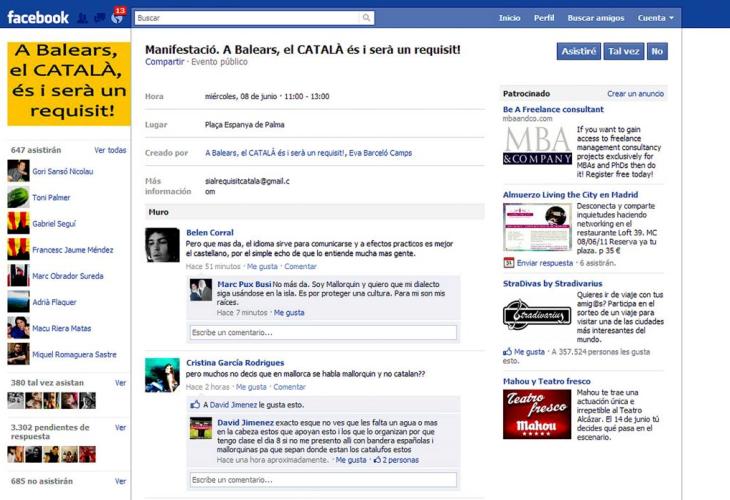Click the Mahou Teatro fresco ad image
Screen dimensions: 730x500
537,414
